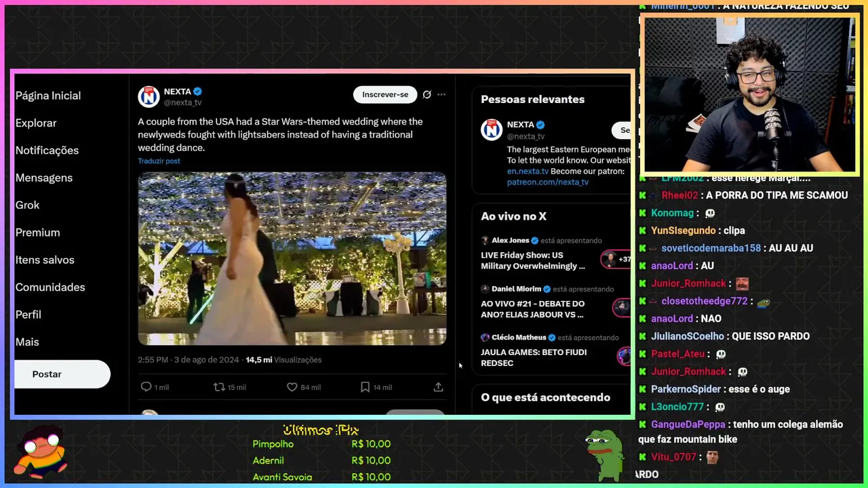The height and width of the screenshot is (488, 868).
Task: Repost using the retweet icon
Action: pyautogui.click(x=219, y=387)
